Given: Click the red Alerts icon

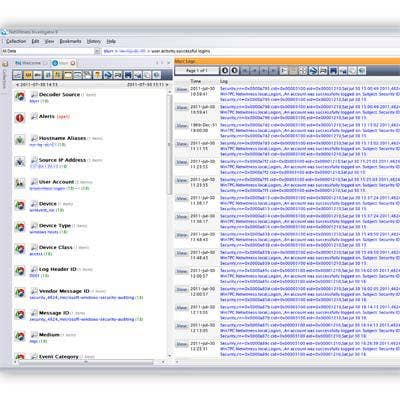Looking at the screenshot, I should pyautogui.click(x=20, y=118).
